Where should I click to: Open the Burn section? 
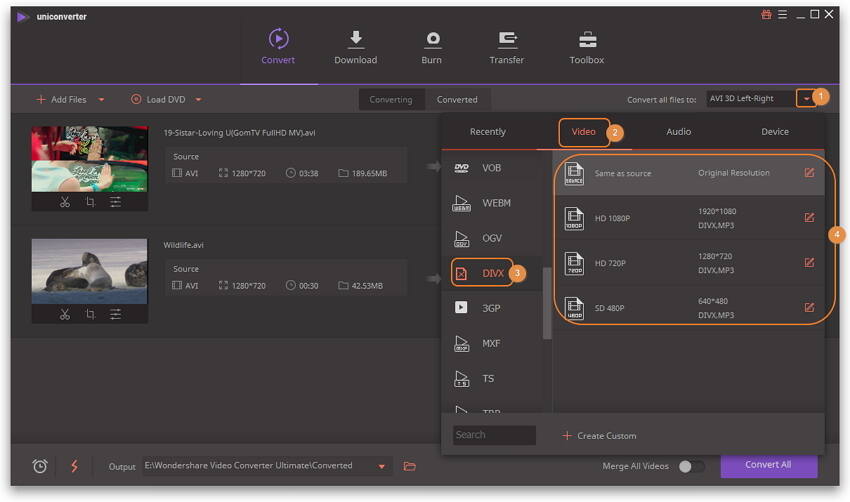pos(432,47)
